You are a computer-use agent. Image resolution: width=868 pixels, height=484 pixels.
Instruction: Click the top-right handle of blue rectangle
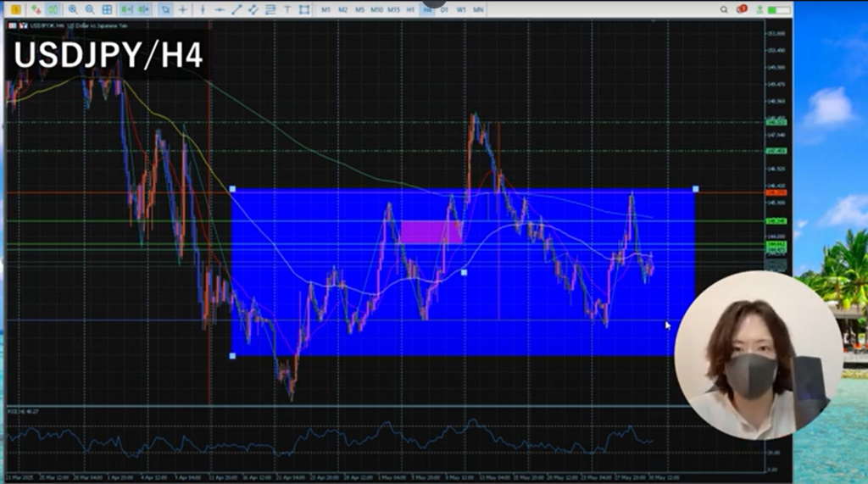point(695,189)
